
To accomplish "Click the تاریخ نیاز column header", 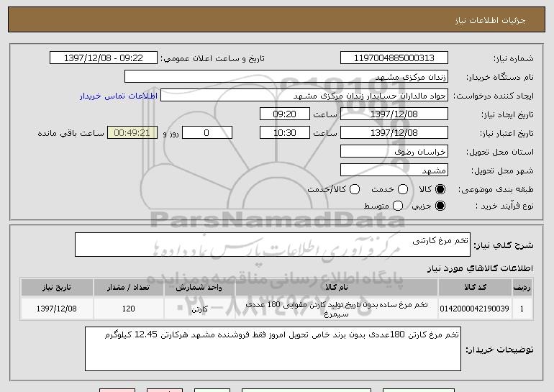I will (57, 288).
